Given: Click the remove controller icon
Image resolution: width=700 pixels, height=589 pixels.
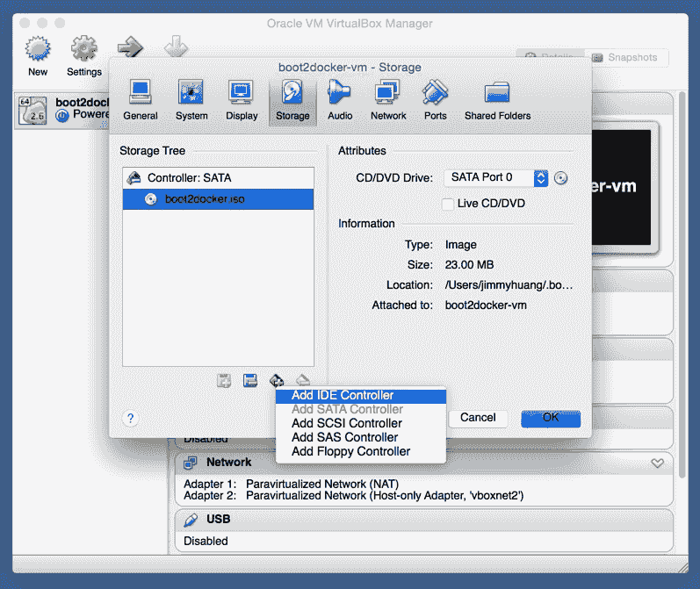Looking at the screenshot, I should click(303, 381).
